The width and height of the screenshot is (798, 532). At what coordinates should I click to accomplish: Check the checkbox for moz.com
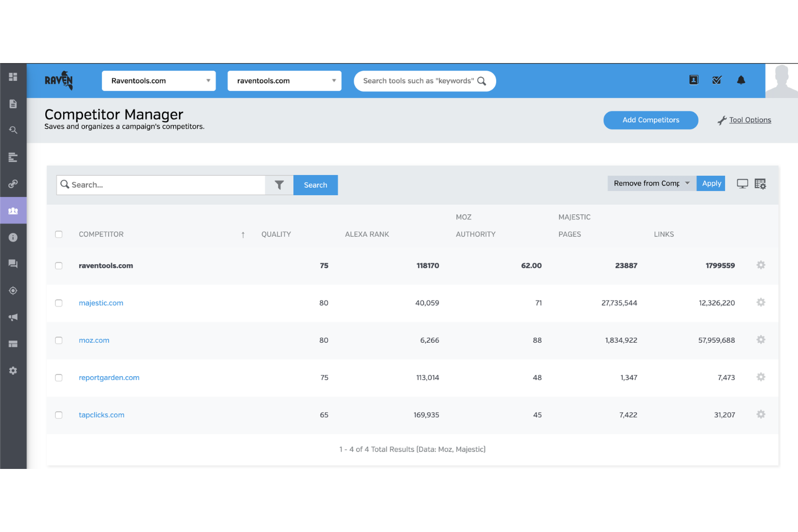(59, 340)
